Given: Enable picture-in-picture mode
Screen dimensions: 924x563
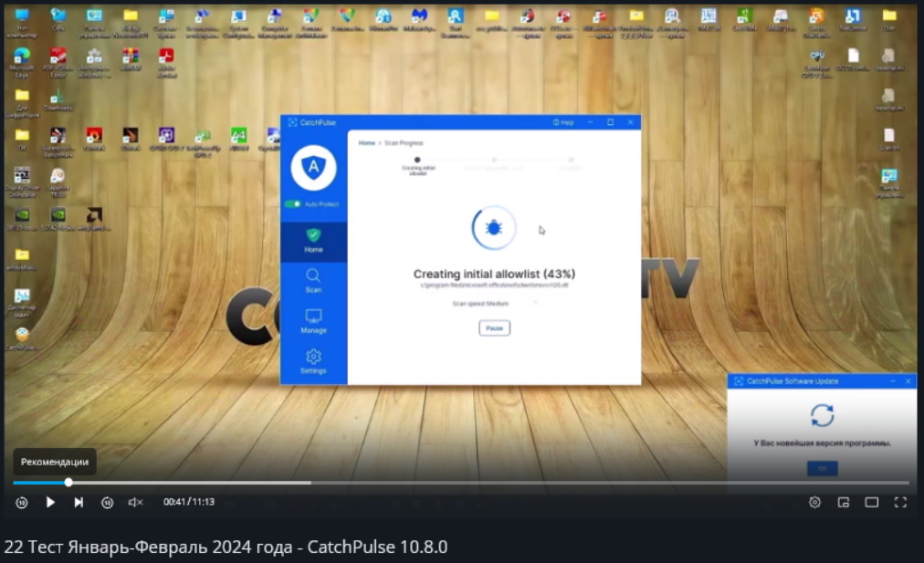Looking at the screenshot, I should pos(844,503).
